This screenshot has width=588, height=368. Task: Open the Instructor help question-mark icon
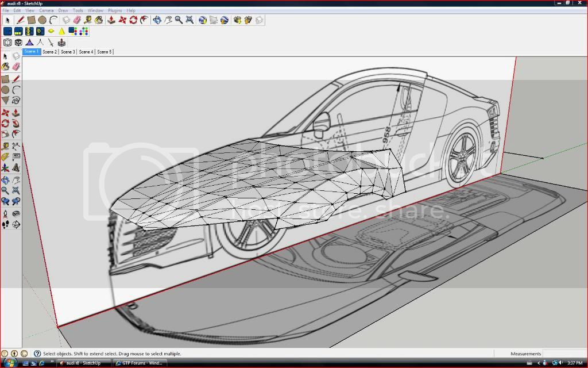(x=37, y=354)
